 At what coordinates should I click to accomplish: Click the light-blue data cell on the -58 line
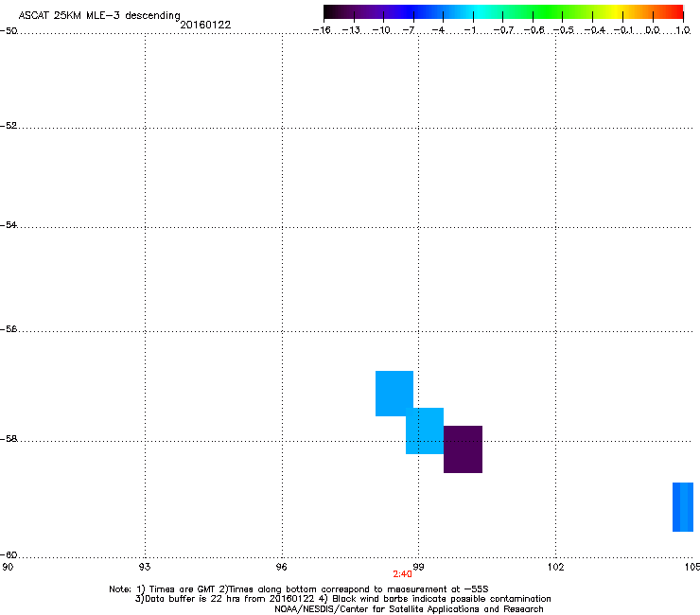[x=425, y=431]
